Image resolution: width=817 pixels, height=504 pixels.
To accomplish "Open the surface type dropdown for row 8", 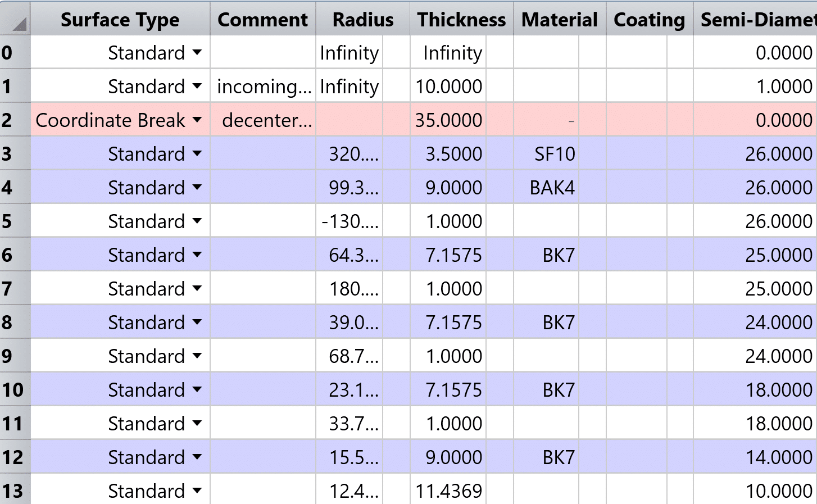I will [x=197, y=322].
